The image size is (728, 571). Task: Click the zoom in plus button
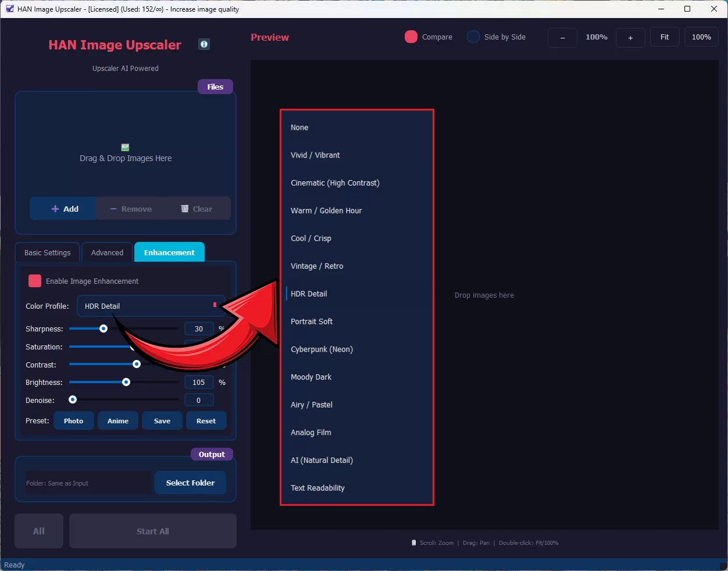coord(630,37)
